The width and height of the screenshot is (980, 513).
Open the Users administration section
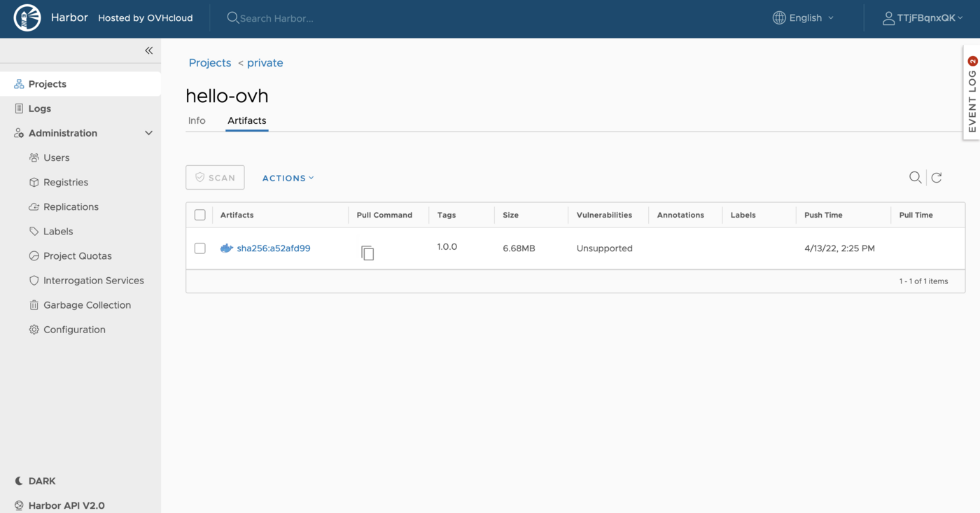[57, 157]
